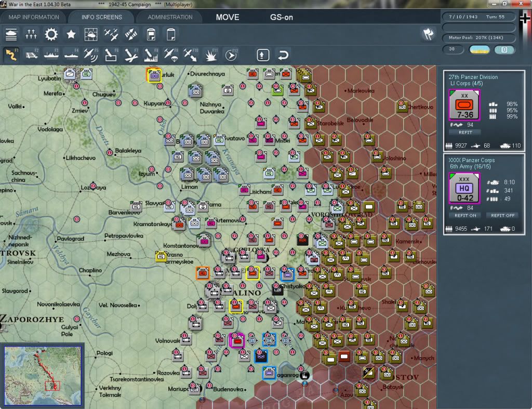Switch to the ADMINISTRATION tab
532x409 pixels.
(170, 17)
